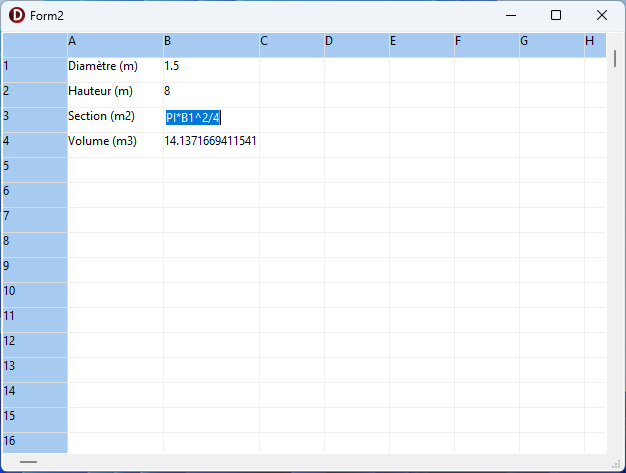Select the cell with value 1.5

tap(210, 66)
